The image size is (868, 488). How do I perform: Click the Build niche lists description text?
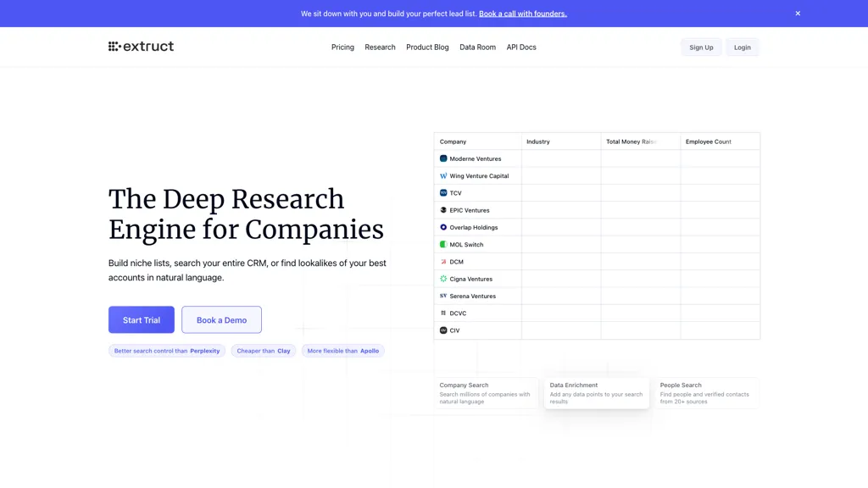[248, 270]
